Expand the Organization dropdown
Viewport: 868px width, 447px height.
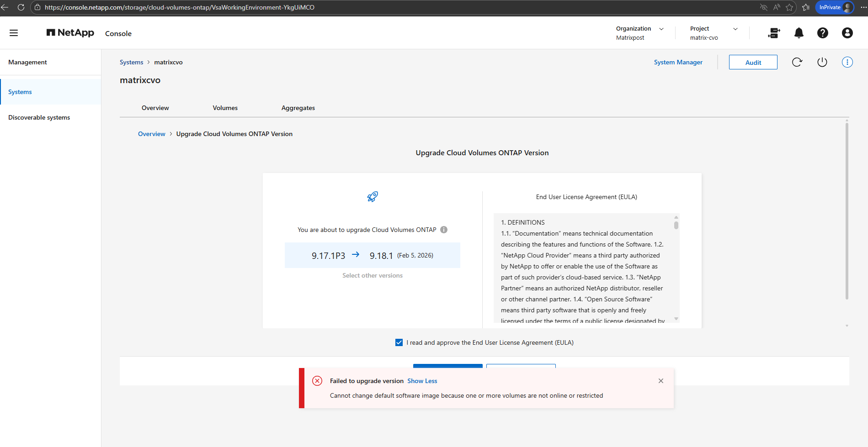[661, 29]
